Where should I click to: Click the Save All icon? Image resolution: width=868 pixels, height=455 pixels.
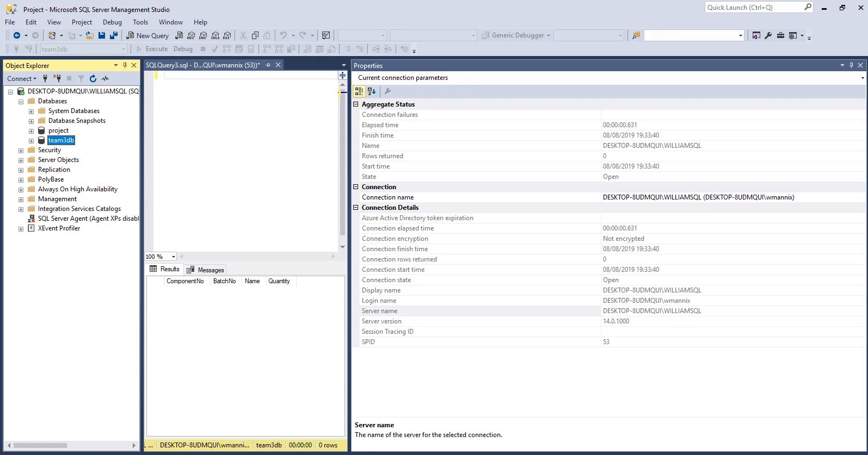(114, 35)
